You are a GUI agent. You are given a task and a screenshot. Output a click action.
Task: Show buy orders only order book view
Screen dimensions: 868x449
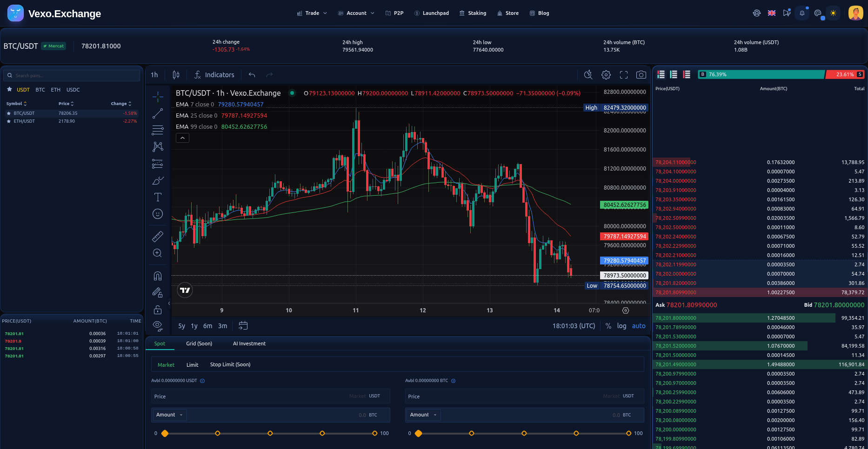pos(674,74)
